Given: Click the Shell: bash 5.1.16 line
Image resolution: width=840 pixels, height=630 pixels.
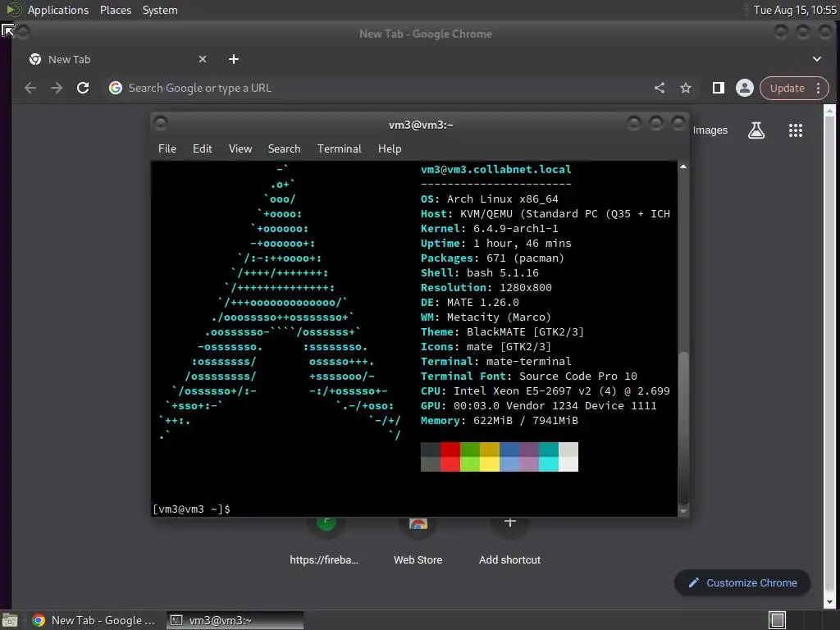Looking at the screenshot, I should (479, 272).
